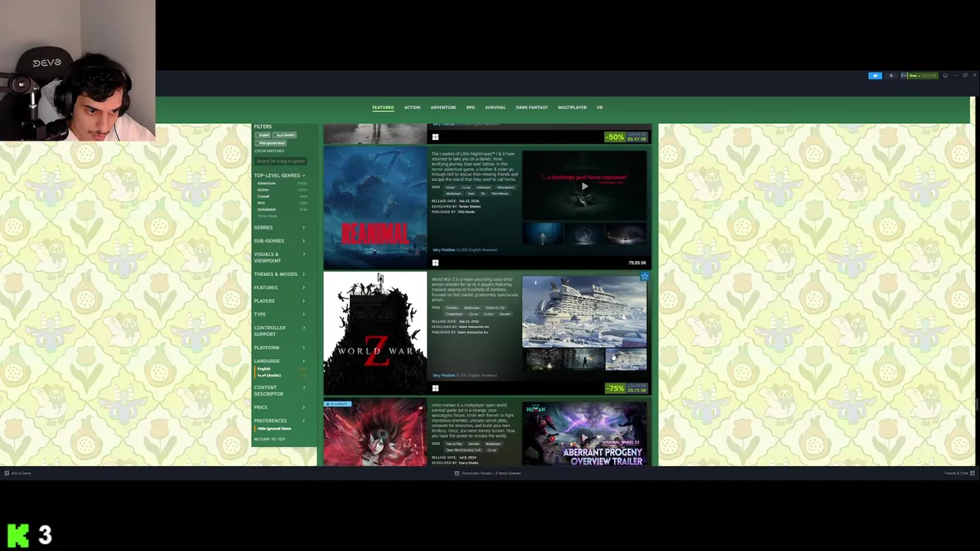Open the Steam announcements megaphone button

pos(875,76)
